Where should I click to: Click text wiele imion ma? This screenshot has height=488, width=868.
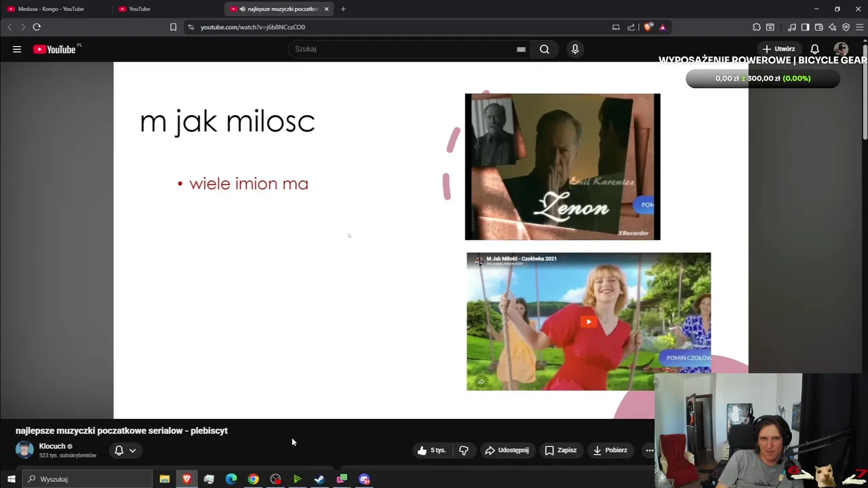[x=249, y=184]
